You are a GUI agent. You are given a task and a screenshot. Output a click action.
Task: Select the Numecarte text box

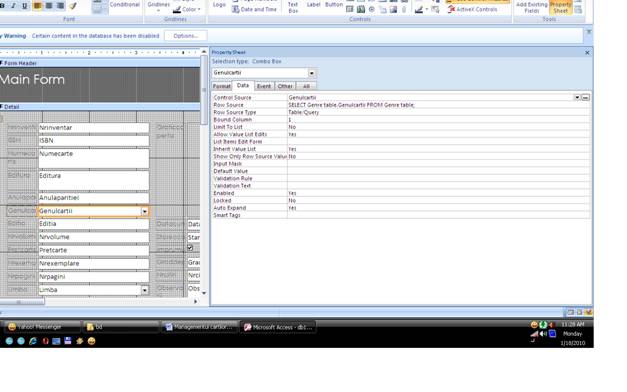pos(94,158)
